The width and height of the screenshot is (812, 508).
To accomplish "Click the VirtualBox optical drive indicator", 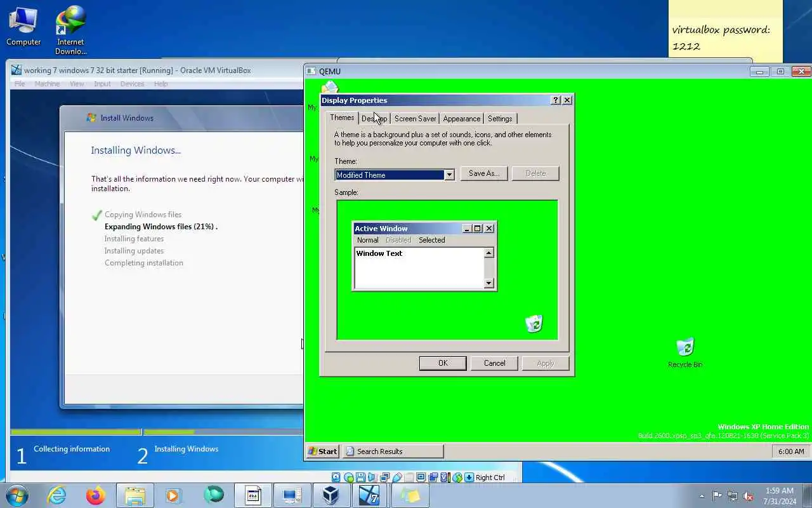I will 349,478.
